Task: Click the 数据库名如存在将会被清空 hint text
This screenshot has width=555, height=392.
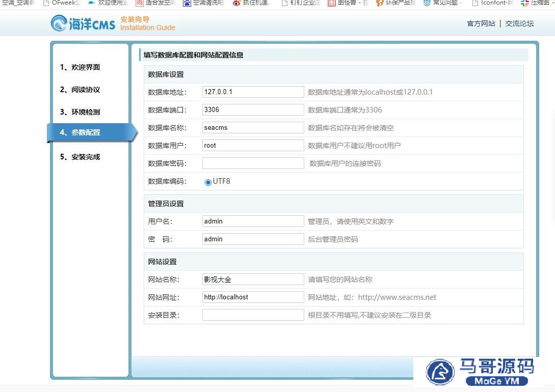Action: 351,128
